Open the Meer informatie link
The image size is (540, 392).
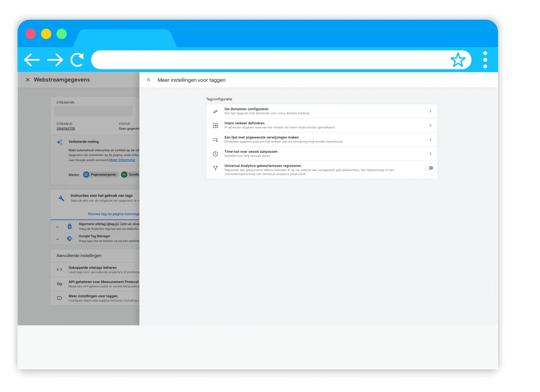click(122, 160)
